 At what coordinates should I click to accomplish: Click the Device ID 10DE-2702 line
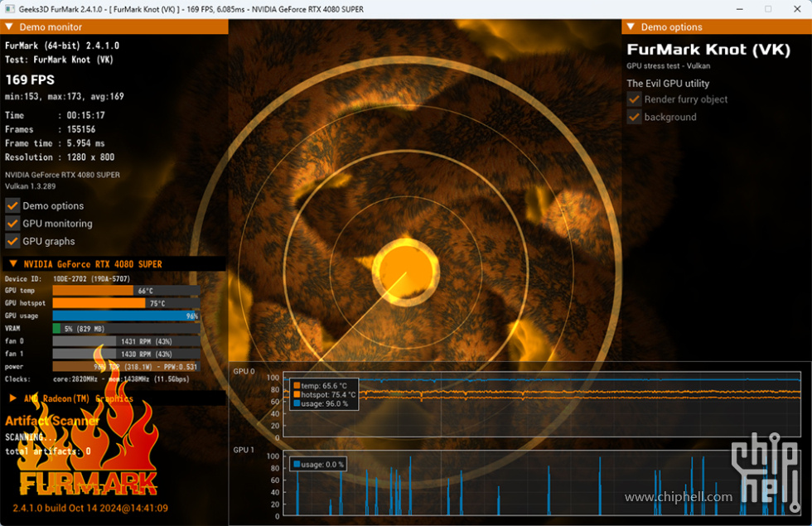67,278
